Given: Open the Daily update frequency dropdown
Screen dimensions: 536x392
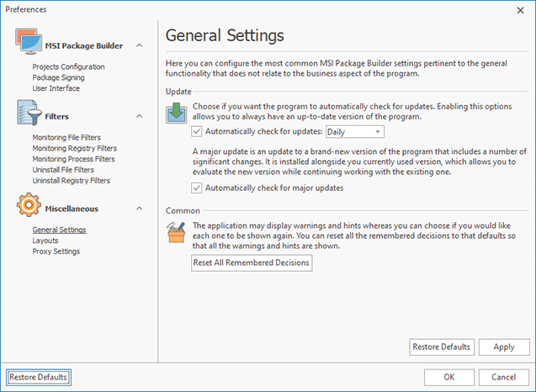Looking at the screenshot, I should point(355,132).
